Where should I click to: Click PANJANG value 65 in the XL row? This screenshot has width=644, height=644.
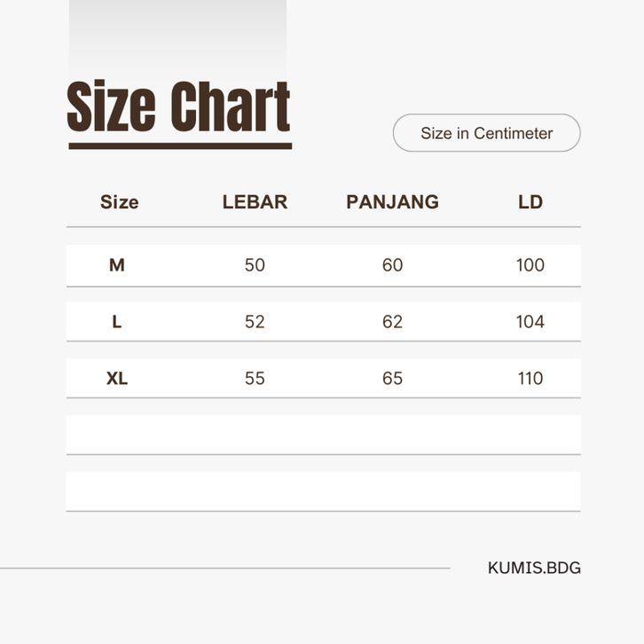click(392, 379)
